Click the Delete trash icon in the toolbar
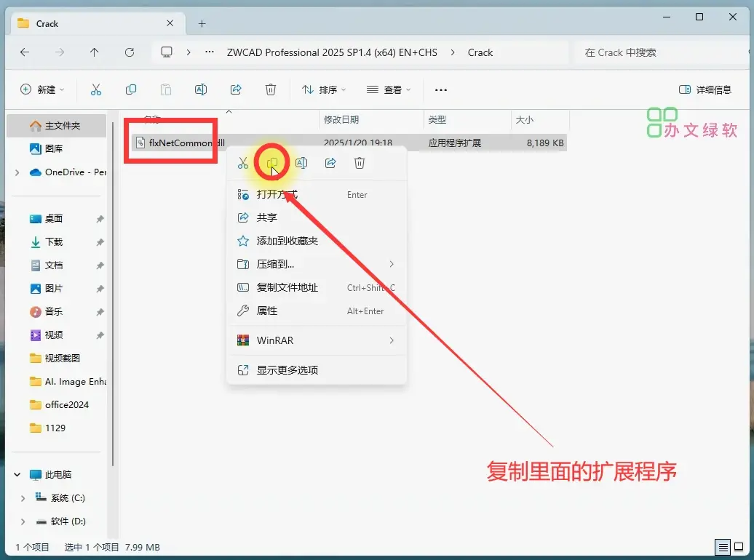This screenshot has height=560, width=754. click(x=271, y=90)
